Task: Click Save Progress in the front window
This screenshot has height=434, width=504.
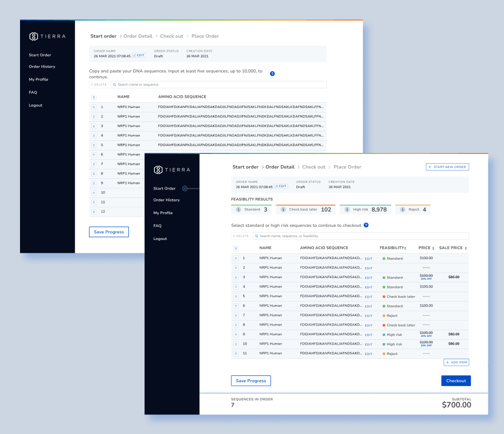Action: point(251,381)
